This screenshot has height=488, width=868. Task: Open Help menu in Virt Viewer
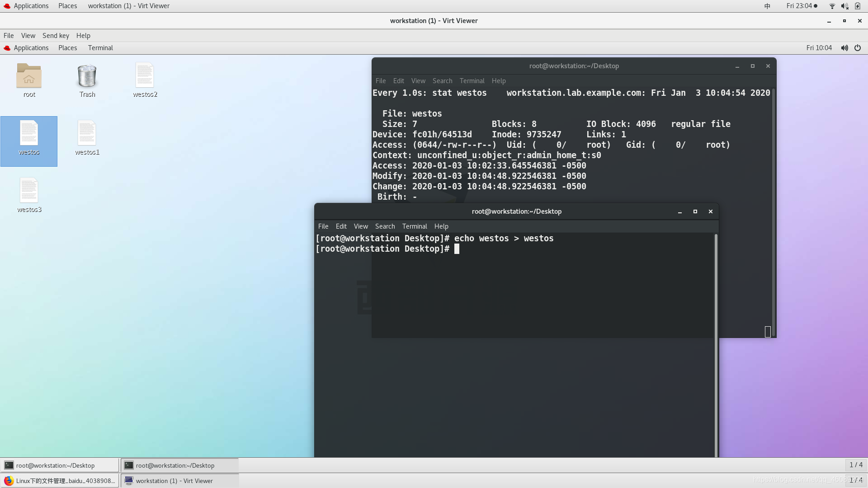pyautogui.click(x=83, y=36)
